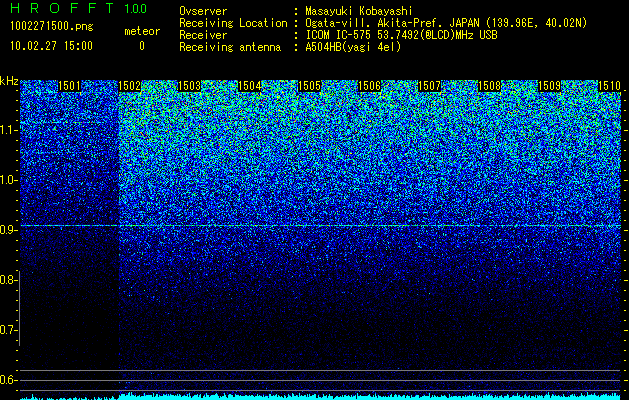Click the 0.7 frequency axis label

[7, 330]
